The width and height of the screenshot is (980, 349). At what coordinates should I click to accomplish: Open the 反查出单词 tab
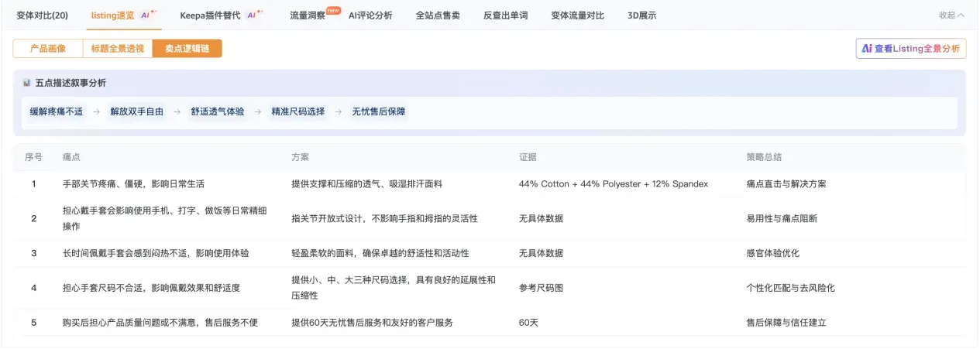[x=505, y=15]
